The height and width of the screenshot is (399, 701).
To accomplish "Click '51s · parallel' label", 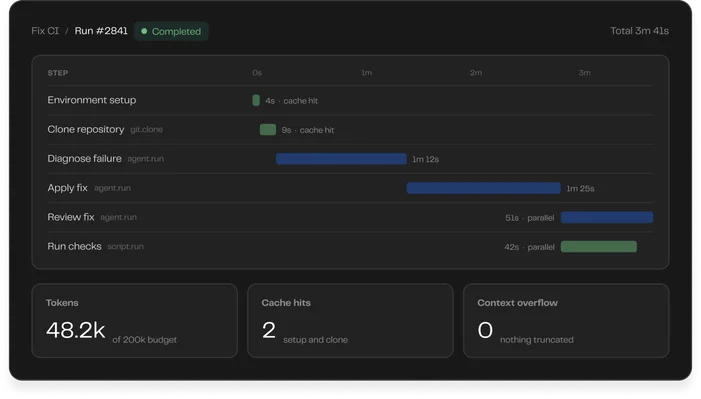I will [x=529, y=218].
